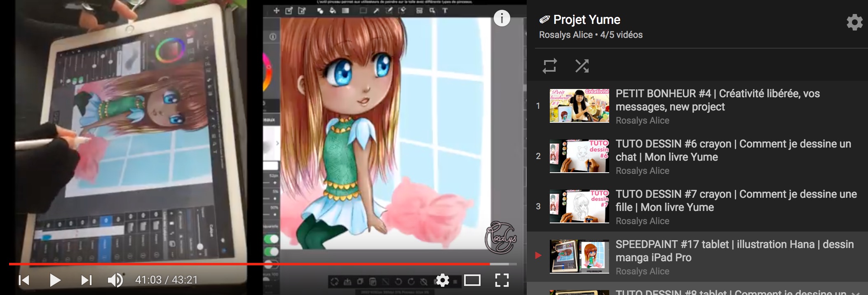Skip to the next video

tap(86, 281)
